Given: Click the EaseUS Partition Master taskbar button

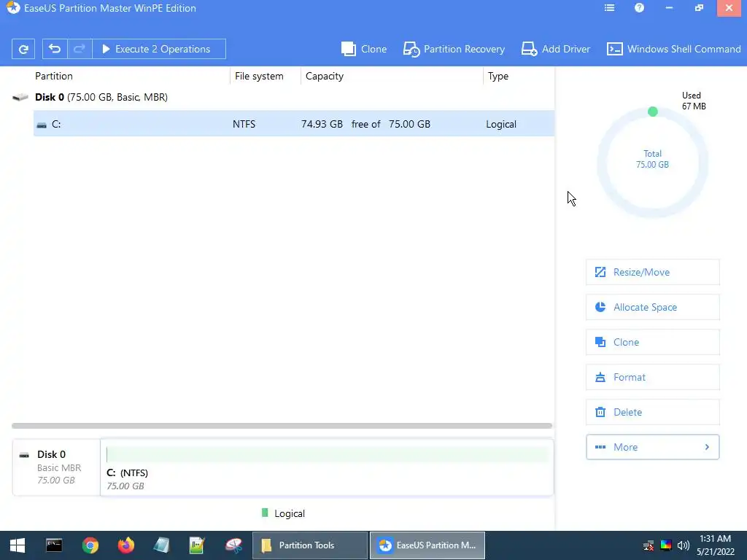Looking at the screenshot, I should [427, 545].
